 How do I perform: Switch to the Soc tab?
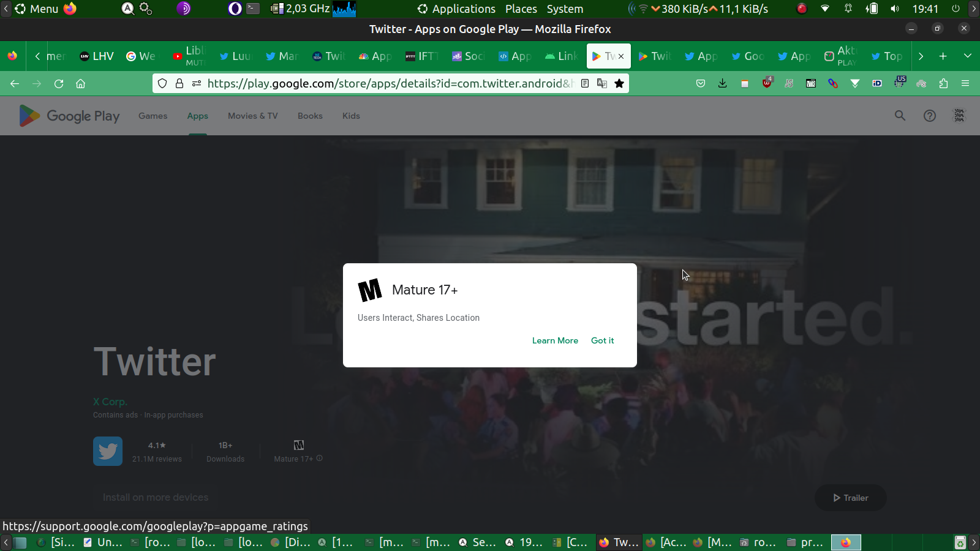468,56
